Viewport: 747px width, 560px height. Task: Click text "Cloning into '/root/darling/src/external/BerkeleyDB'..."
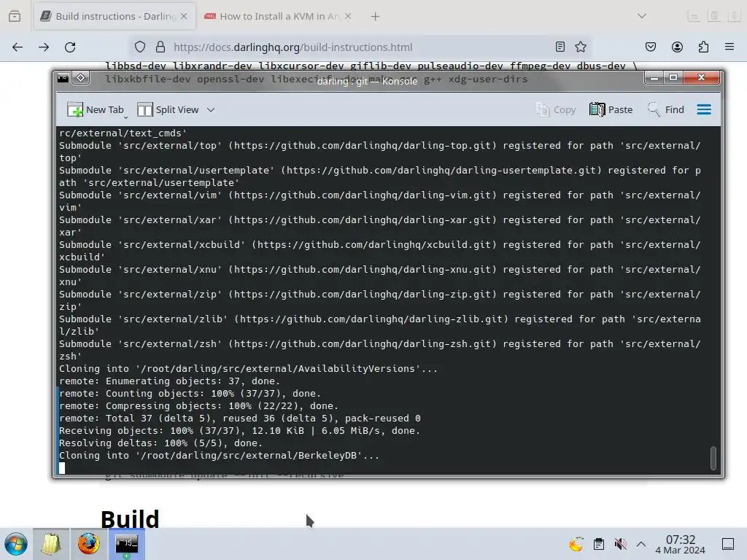coord(219,455)
